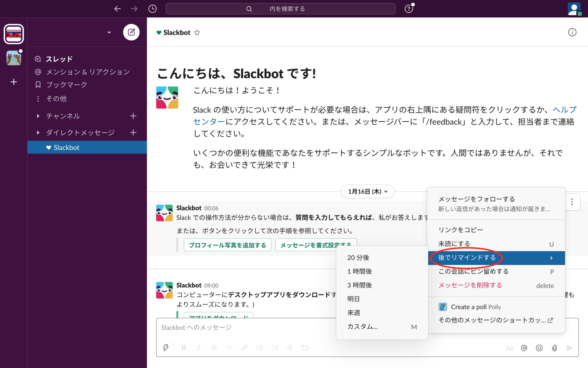Focus the search bar at top
This screenshot has width=588, height=368.
click(x=281, y=9)
